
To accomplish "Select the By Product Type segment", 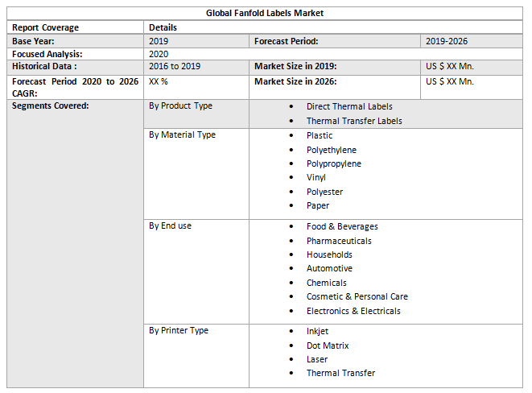I will click(x=180, y=105).
